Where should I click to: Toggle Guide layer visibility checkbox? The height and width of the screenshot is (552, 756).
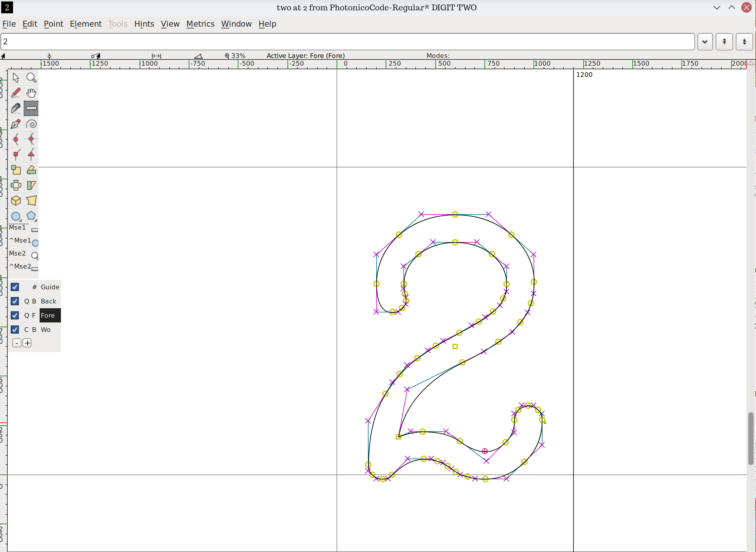tap(15, 287)
